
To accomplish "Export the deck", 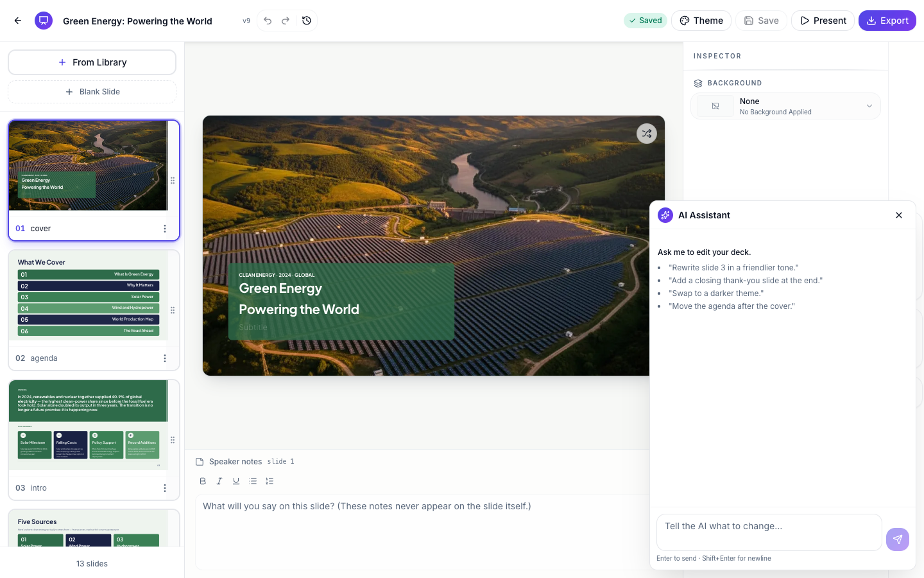I will coord(887,21).
